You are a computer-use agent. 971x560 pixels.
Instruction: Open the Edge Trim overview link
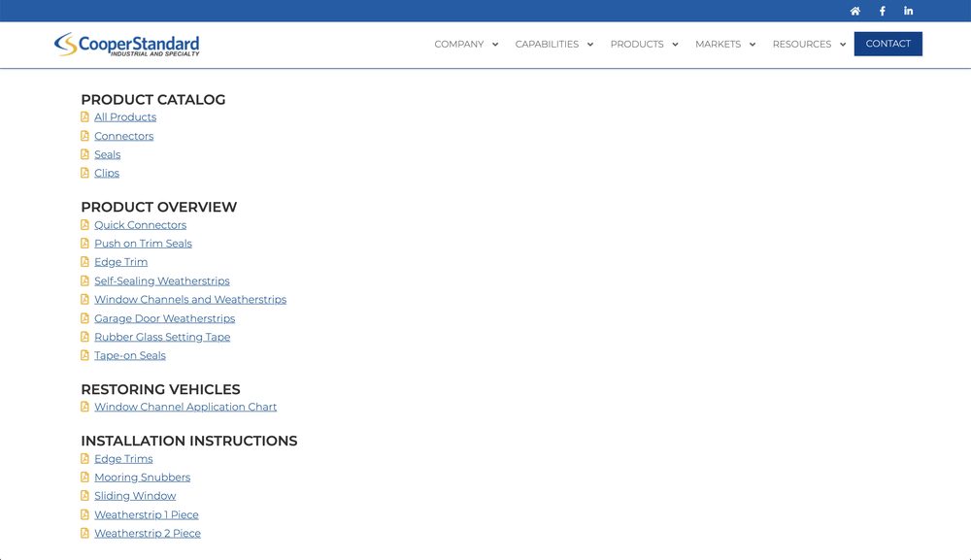tap(120, 262)
